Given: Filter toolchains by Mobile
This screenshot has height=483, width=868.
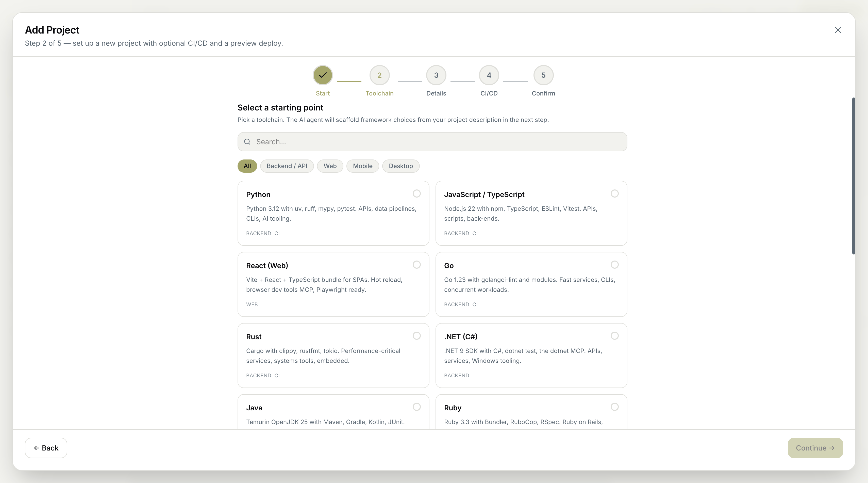Looking at the screenshot, I should point(363,166).
